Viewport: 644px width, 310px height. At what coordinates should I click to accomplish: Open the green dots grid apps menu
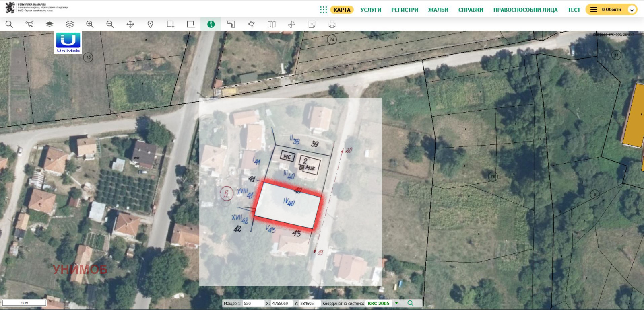(x=323, y=10)
